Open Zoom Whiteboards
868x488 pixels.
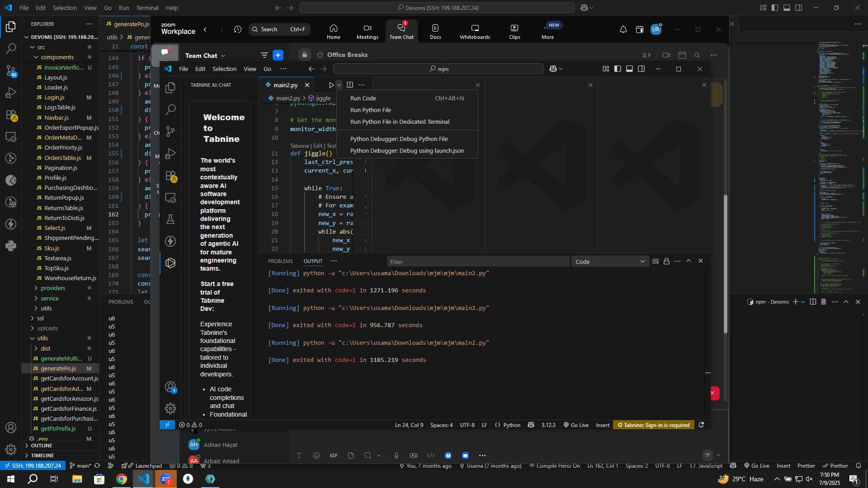475,31
